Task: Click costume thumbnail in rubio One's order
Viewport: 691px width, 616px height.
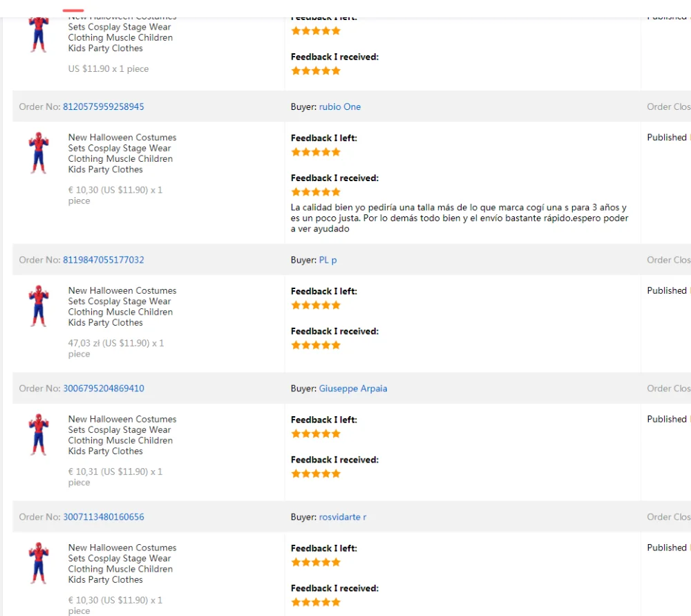Action: [x=39, y=153]
